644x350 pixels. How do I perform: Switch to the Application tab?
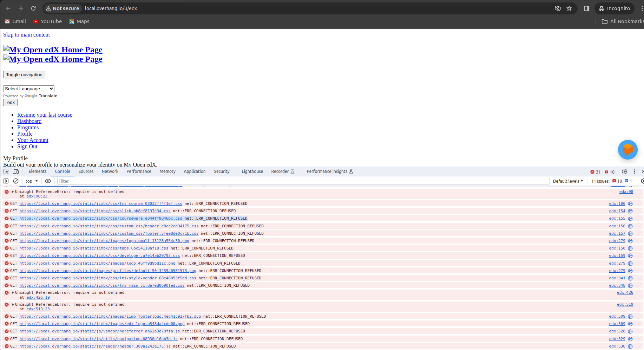point(195,171)
